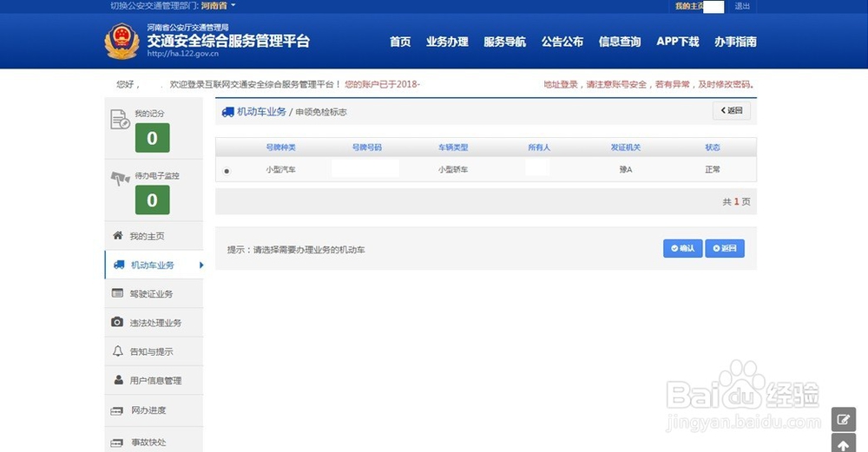868x452 pixels.
Task: Click the 共 1 页 page count text
Action: (736, 202)
